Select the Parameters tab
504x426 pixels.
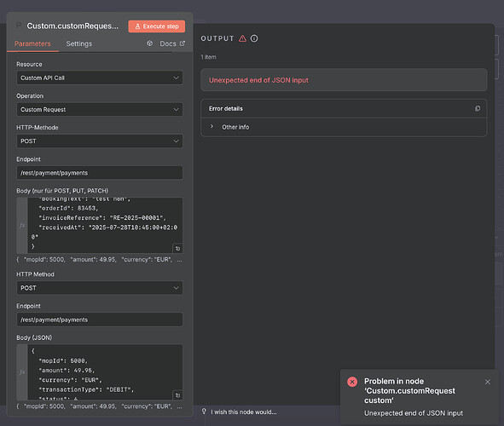(x=32, y=43)
